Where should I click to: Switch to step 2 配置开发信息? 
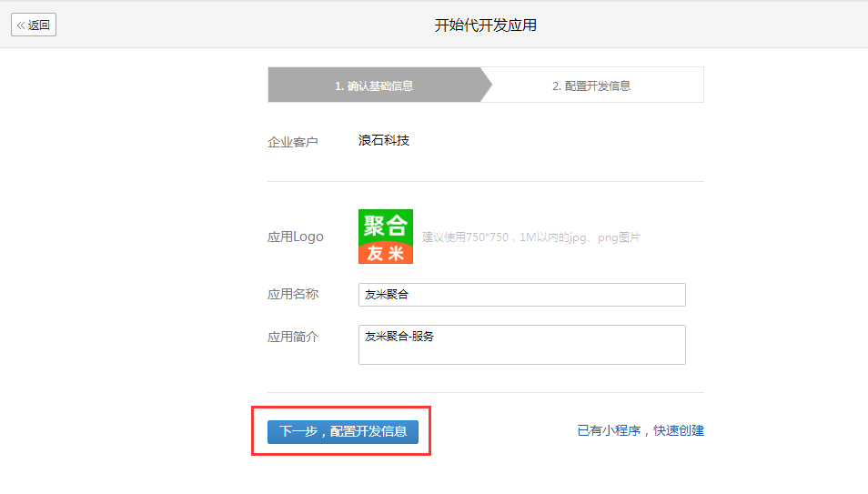pos(591,86)
